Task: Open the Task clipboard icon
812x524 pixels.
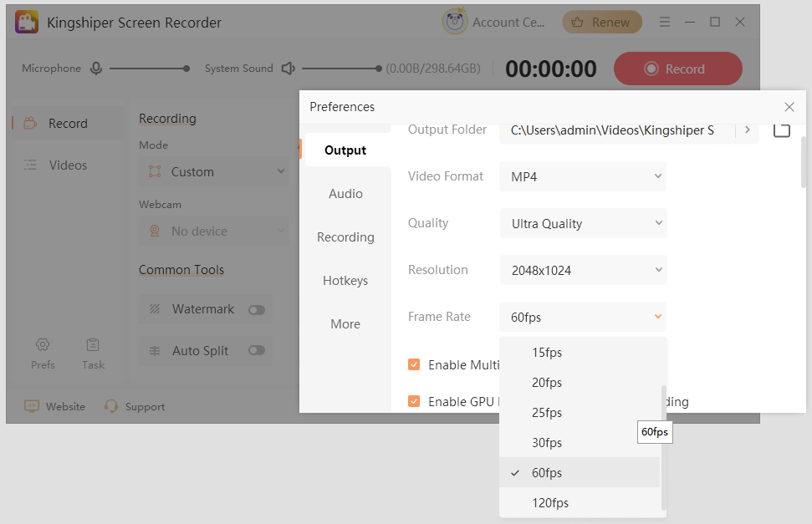Action: click(93, 344)
